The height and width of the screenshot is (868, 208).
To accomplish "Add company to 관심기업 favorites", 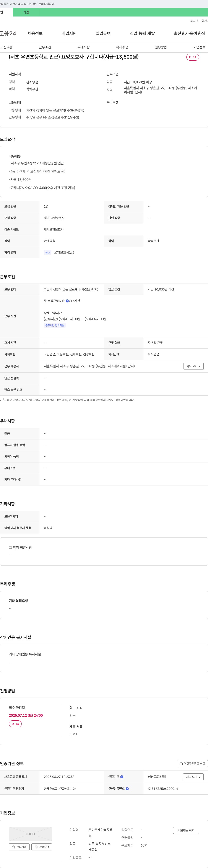I will coord(19,847).
